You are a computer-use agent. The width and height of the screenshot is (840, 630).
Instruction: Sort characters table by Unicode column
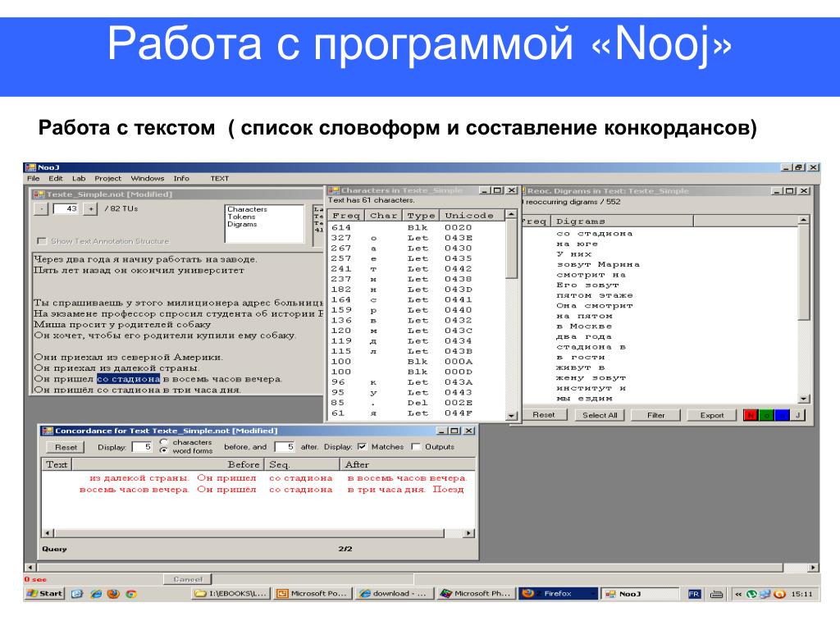pyautogui.click(x=472, y=216)
